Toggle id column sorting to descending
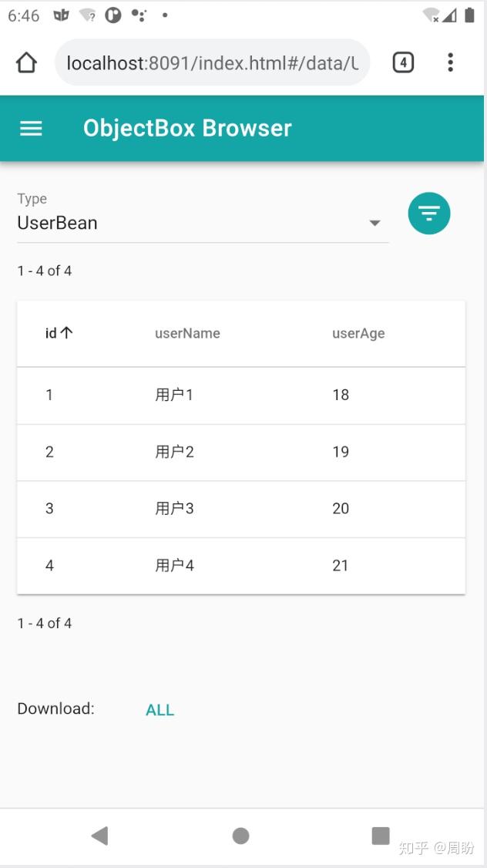Image resolution: width=487 pixels, height=868 pixels. tap(67, 332)
